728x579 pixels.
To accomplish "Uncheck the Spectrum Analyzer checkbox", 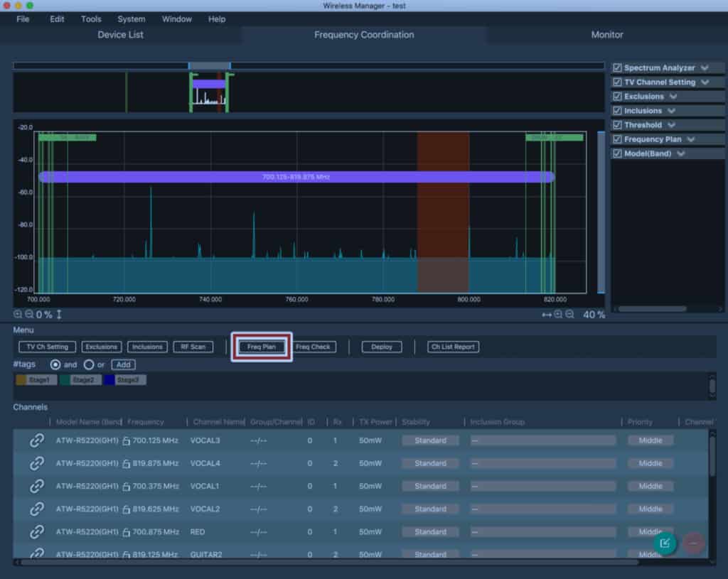I will click(x=617, y=68).
